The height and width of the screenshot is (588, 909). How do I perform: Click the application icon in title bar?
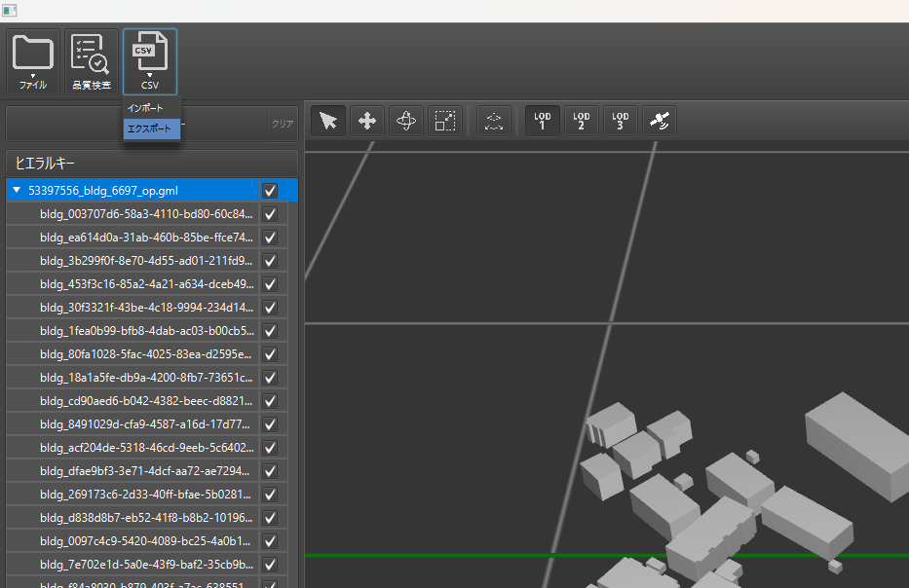(x=10, y=11)
